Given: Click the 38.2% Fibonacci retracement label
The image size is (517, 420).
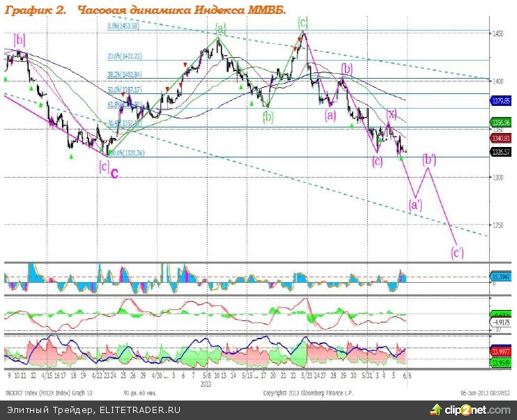Looking at the screenshot, I should (124, 74).
